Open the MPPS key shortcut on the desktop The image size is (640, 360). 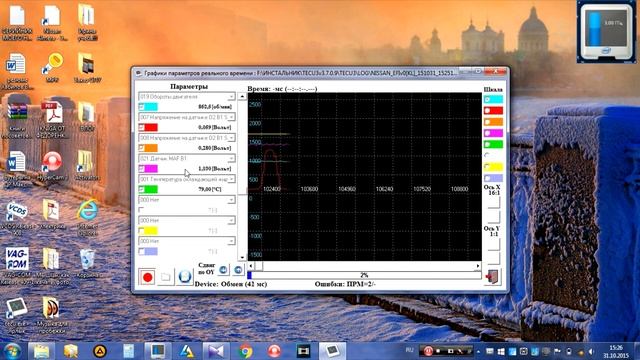(x=53, y=67)
